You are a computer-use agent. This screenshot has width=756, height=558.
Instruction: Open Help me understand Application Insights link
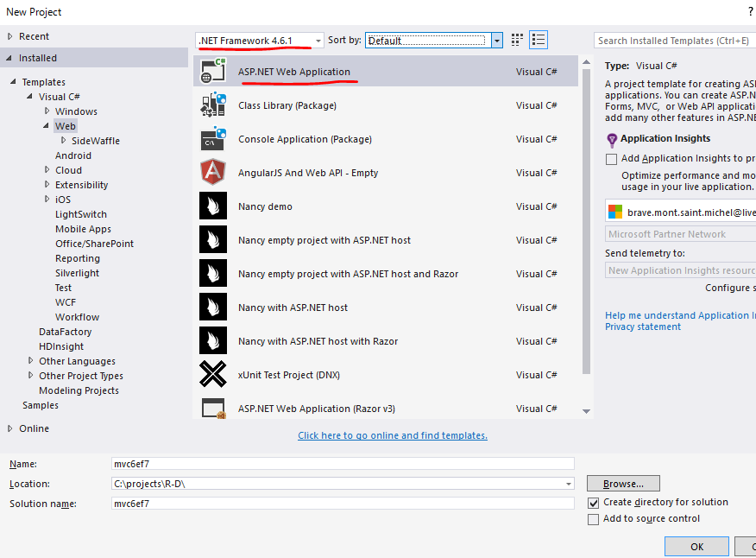tap(680, 315)
